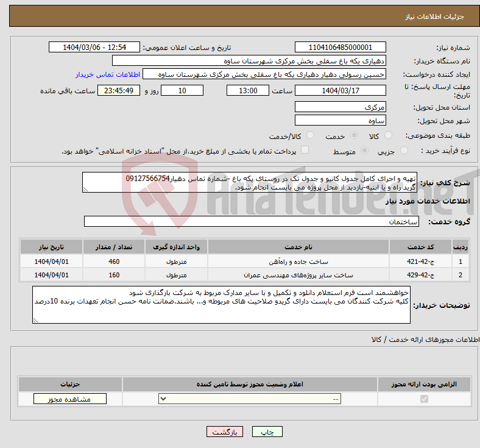Click the تعداد / مقدار column header
Viewport: 480px width, 448px height.
pyautogui.click(x=113, y=247)
